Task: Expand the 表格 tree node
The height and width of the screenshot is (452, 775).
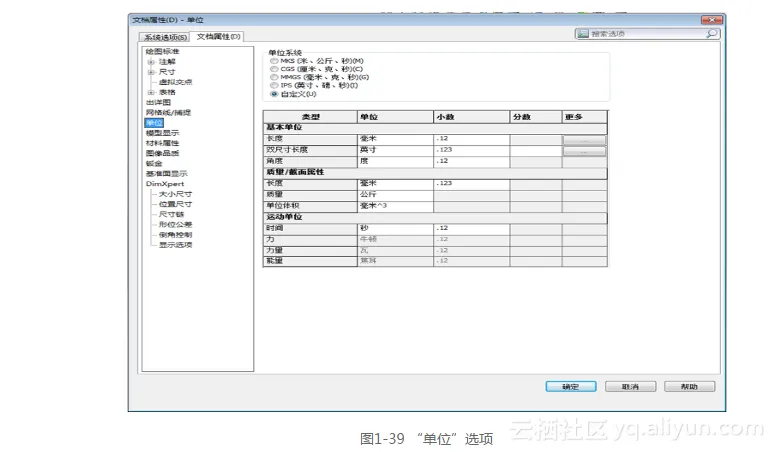Action: pos(151,92)
